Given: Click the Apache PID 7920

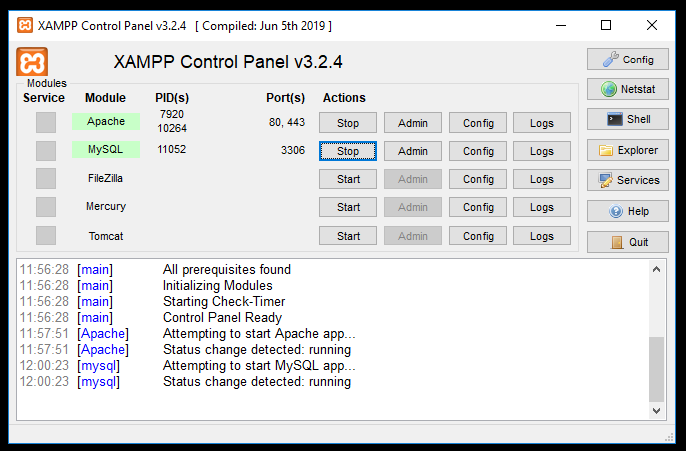Looking at the screenshot, I should tap(172, 114).
